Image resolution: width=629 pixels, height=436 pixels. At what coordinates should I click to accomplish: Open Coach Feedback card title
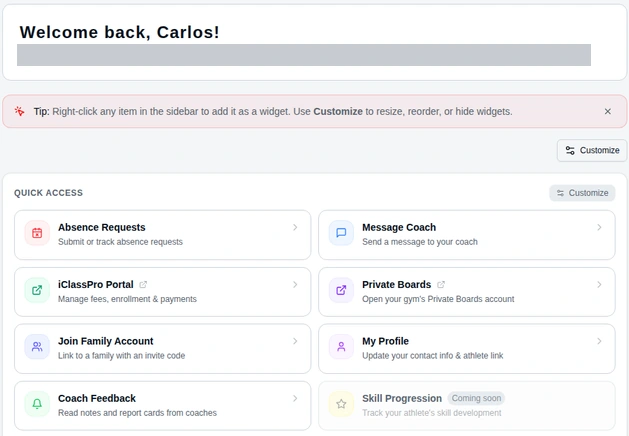coord(97,398)
